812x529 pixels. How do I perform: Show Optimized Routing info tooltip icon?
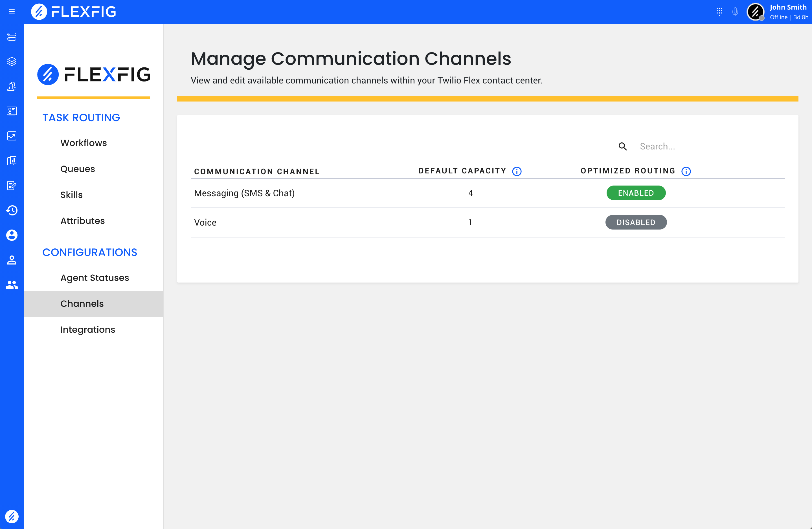click(686, 171)
